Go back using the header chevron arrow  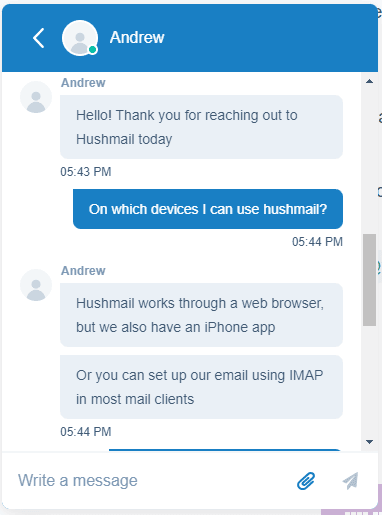[39, 38]
